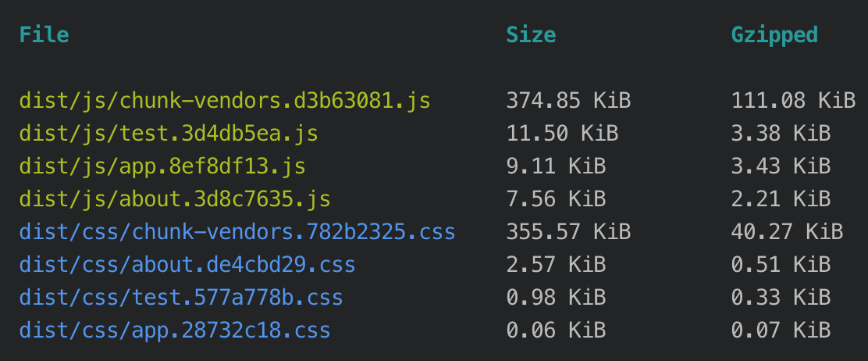Click the 0.07 KiB gzipped value
This screenshot has width=868, height=361.
(781, 331)
